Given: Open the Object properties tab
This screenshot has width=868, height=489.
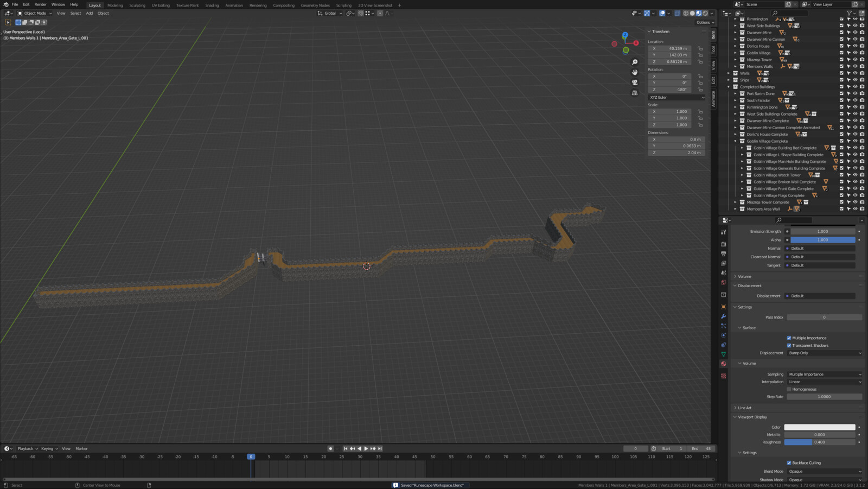Looking at the screenshot, I should click(x=724, y=307).
